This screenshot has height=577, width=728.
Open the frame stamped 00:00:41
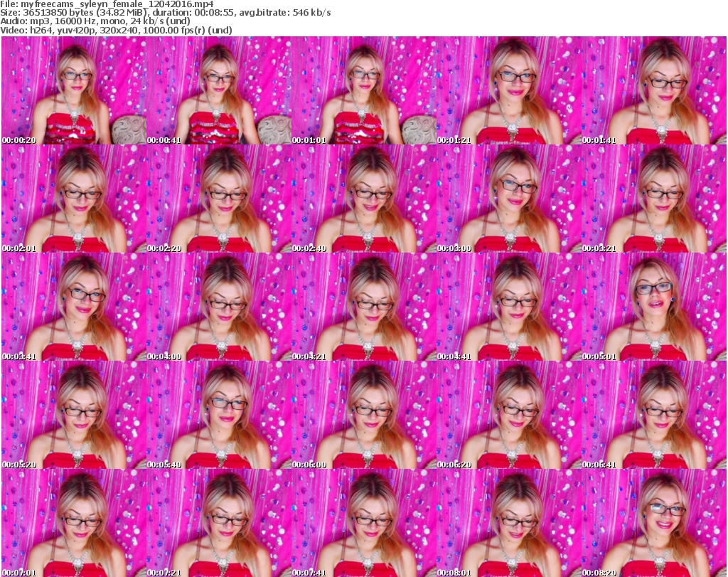pos(219,90)
